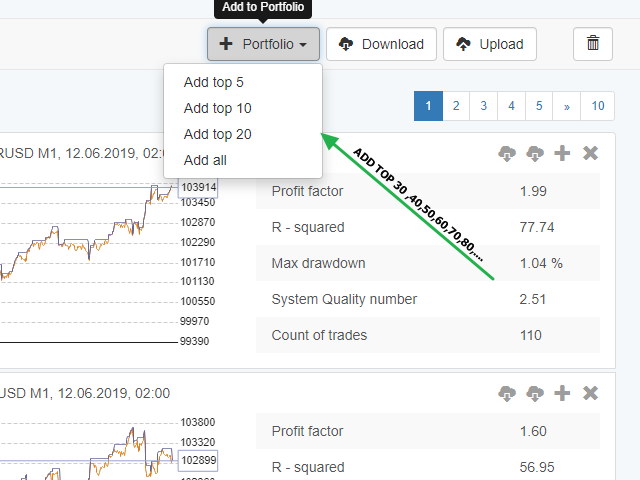
Task: Click second cloud download icon on second strategy card
Action: (x=535, y=393)
